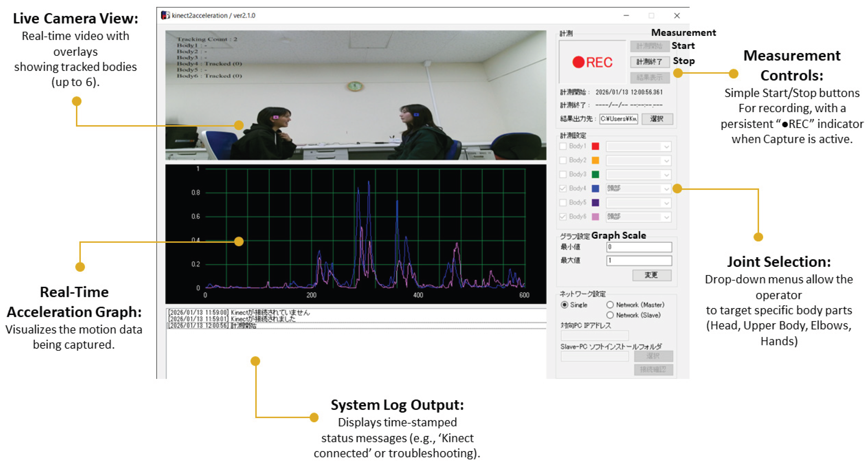Open the Body1 joint dropdown

pyautogui.click(x=638, y=146)
